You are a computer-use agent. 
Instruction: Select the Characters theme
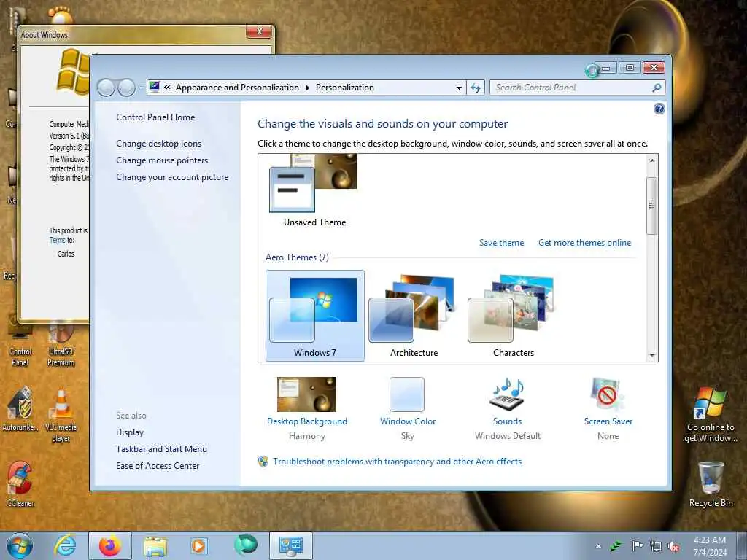(x=513, y=316)
